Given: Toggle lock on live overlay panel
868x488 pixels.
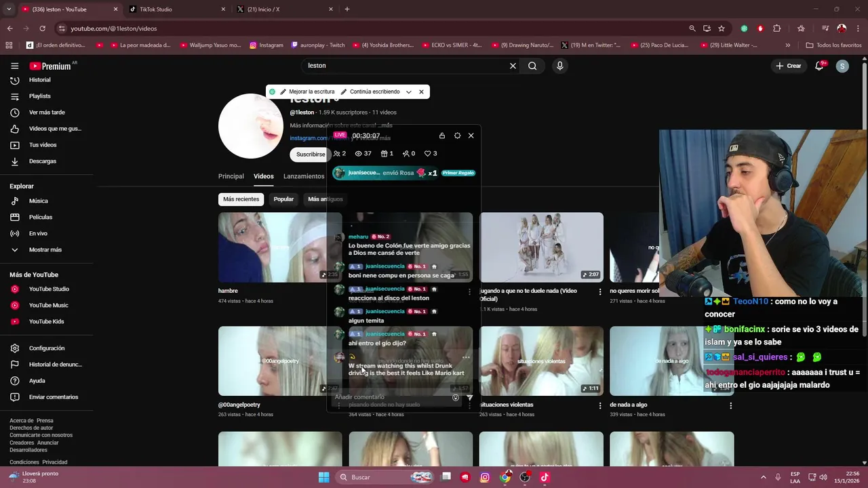Looking at the screenshot, I should point(442,136).
